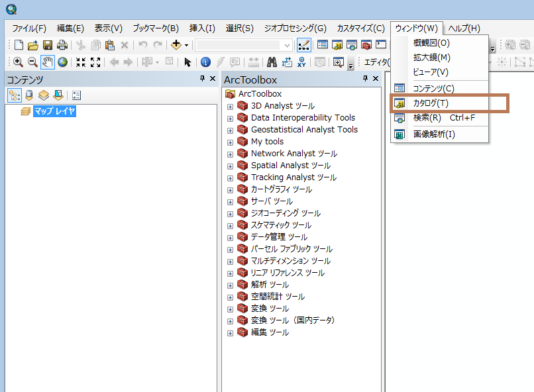Expand 解析 ツール toolbox
534x392 pixels.
(x=230, y=285)
